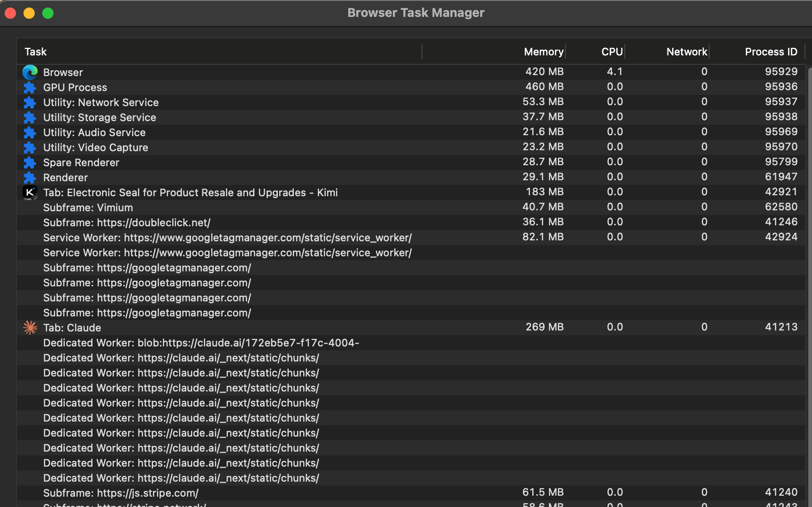
Task: Select the doubleclick.net subframe row
Action: [127, 223]
